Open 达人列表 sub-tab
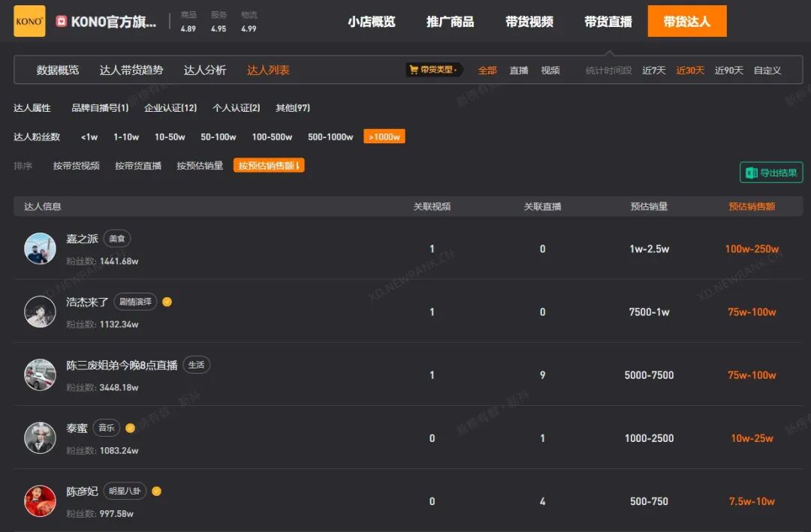The height and width of the screenshot is (532, 811). 268,70
